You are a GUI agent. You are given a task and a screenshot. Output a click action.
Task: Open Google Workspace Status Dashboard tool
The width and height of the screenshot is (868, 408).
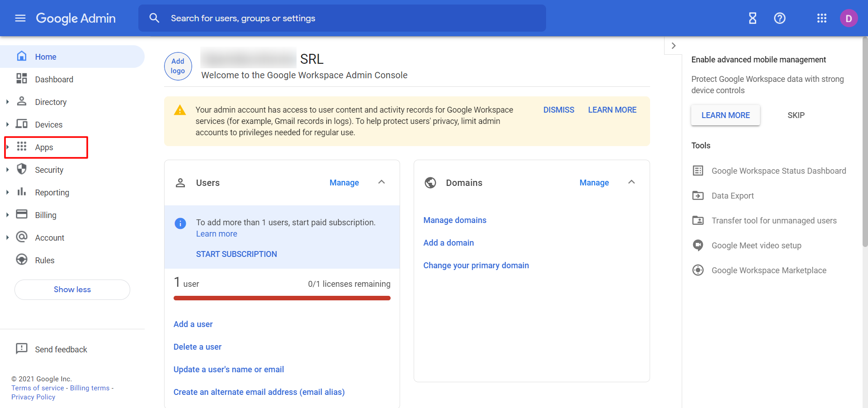click(778, 171)
